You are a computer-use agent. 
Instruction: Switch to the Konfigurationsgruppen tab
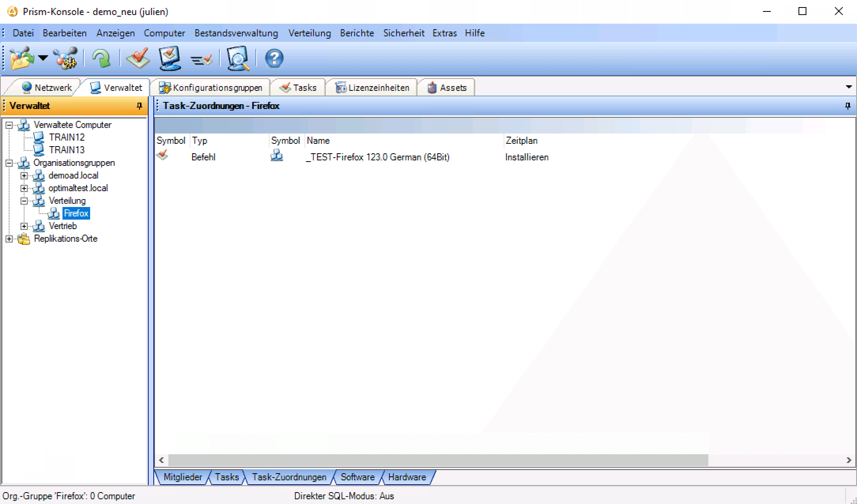pyautogui.click(x=211, y=88)
